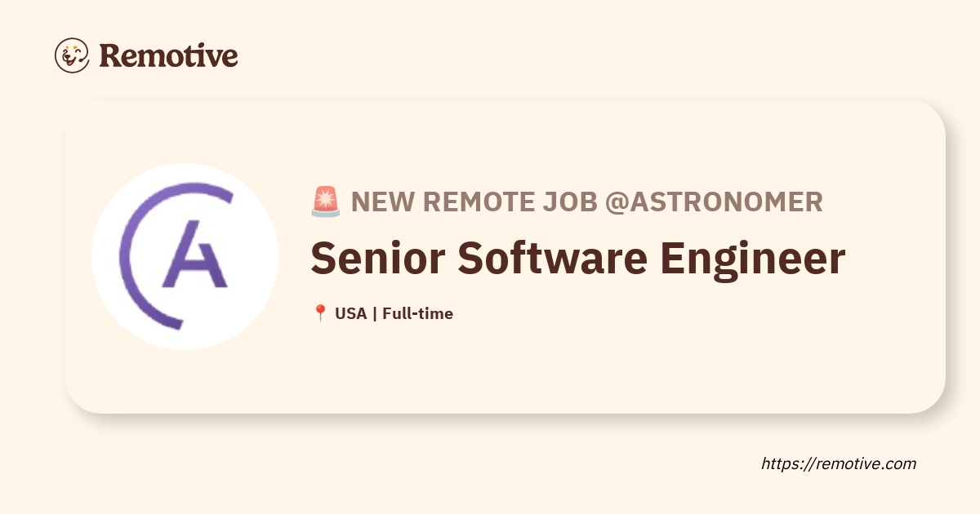
Task: Open the Astronomer company logo
Action: [185, 256]
